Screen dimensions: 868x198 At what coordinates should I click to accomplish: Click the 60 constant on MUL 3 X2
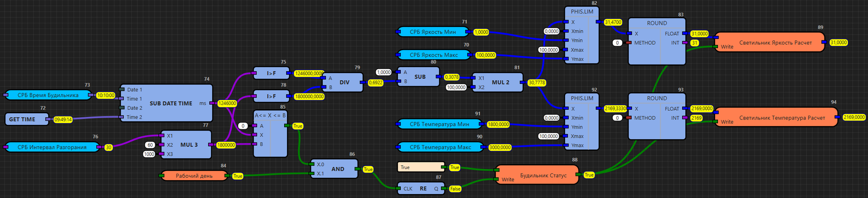pos(150,145)
